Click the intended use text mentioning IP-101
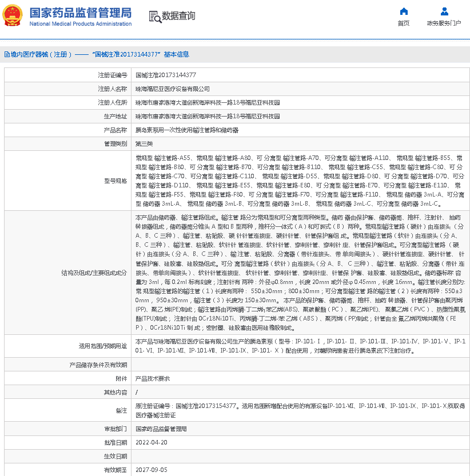Image resolution: width=470 pixels, height=476 pixels. point(300,346)
